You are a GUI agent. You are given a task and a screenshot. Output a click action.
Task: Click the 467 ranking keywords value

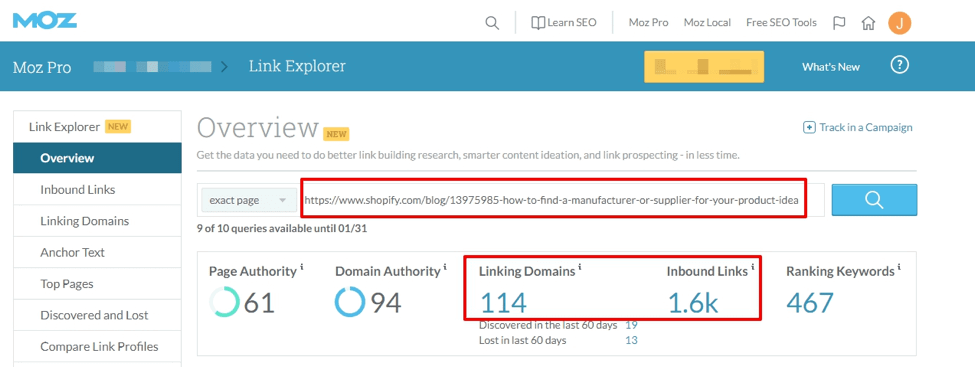pos(810,303)
